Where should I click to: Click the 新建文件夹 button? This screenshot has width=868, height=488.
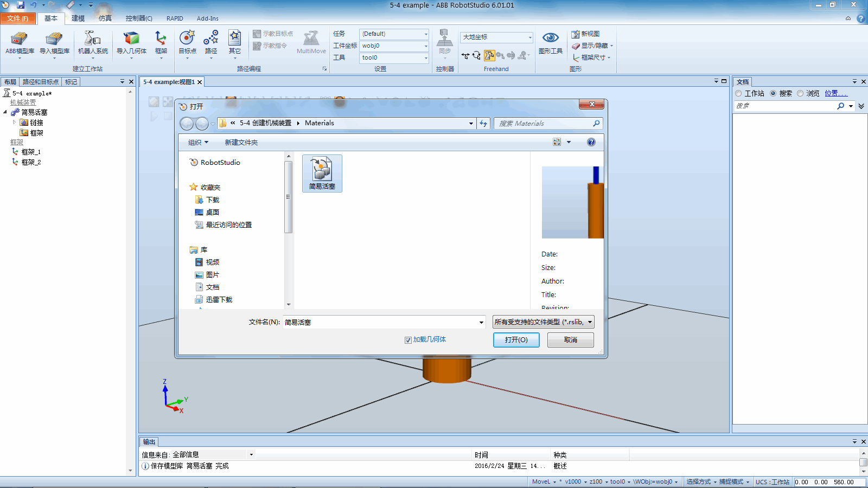coord(241,143)
